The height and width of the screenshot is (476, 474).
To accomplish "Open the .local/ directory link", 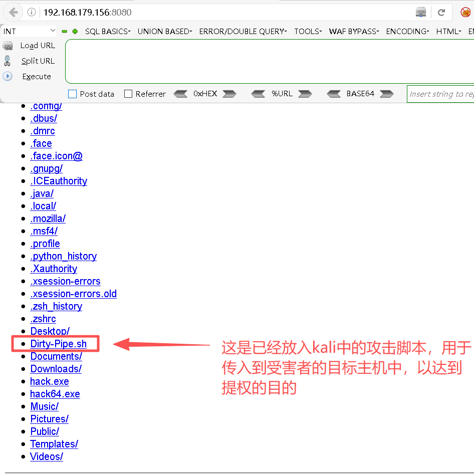I will [x=43, y=206].
